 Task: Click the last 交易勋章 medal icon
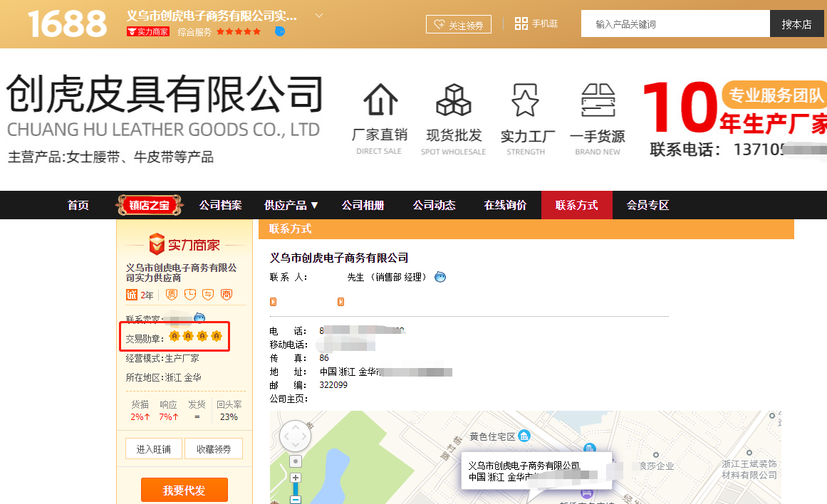tap(217, 336)
